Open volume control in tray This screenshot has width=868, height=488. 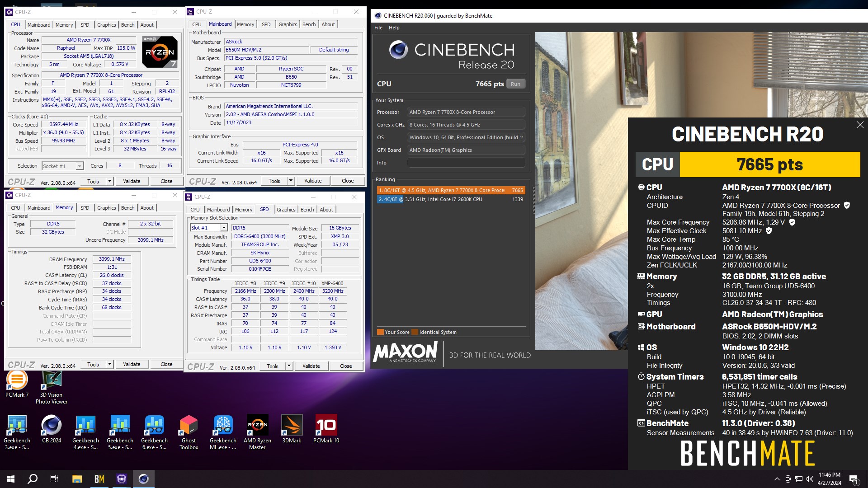point(809,479)
